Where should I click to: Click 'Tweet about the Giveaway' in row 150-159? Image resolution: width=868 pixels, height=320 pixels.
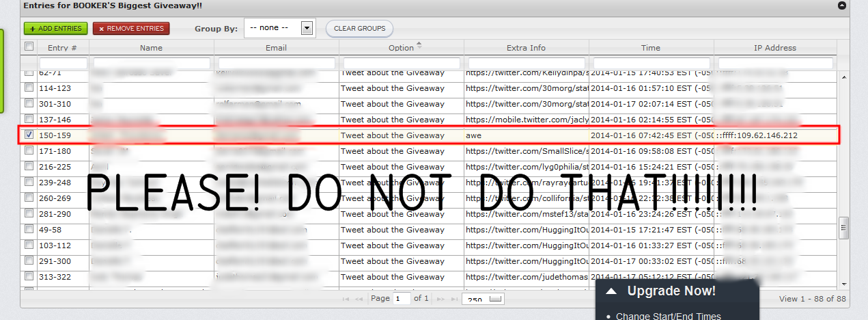(x=393, y=135)
